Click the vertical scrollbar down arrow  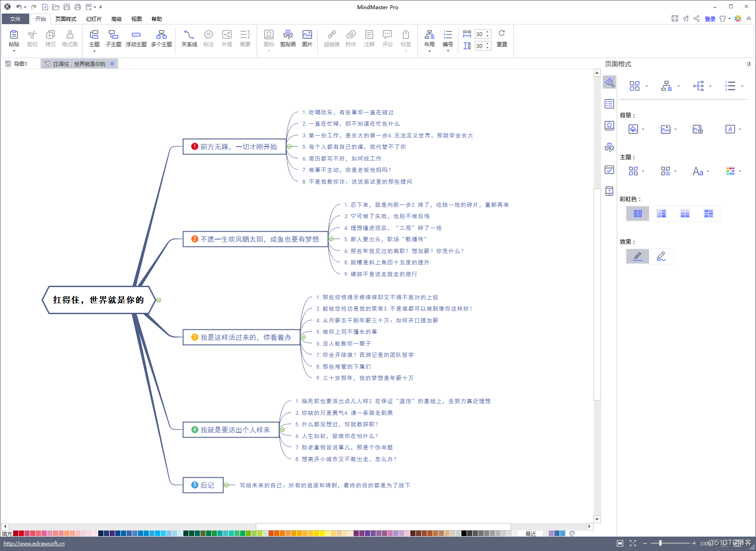(x=597, y=519)
